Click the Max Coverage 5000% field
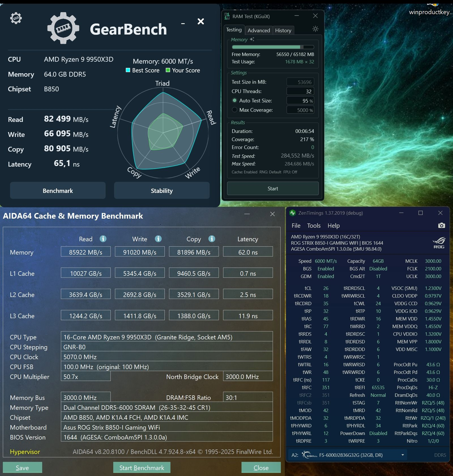Screen dimensions: 453x476 pos(300,110)
